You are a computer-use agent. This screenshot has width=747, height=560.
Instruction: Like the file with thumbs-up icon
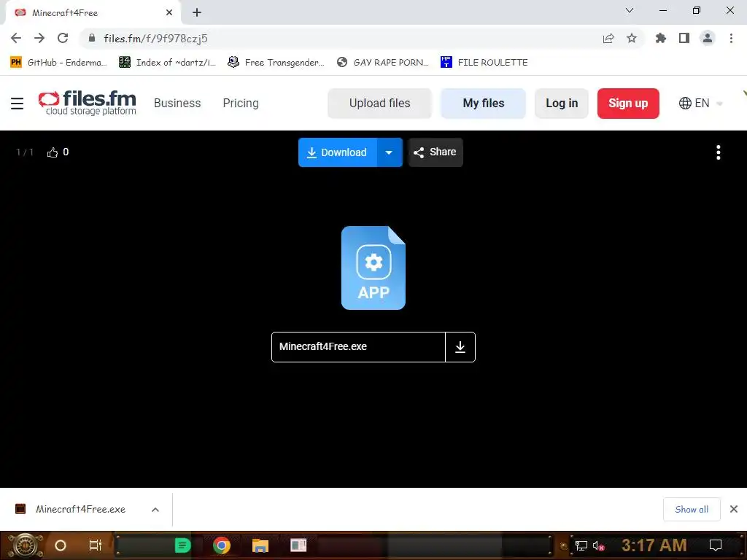click(53, 152)
